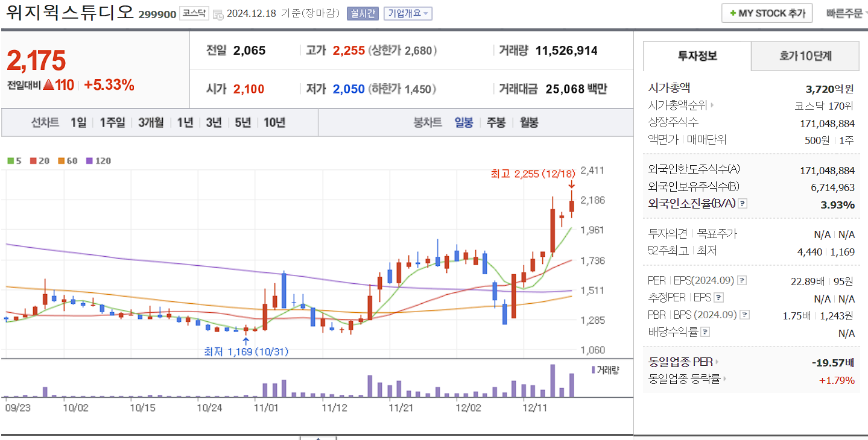This screenshot has width=868, height=440.
Task: Select the 5년 line chart period
Action: point(242,123)
